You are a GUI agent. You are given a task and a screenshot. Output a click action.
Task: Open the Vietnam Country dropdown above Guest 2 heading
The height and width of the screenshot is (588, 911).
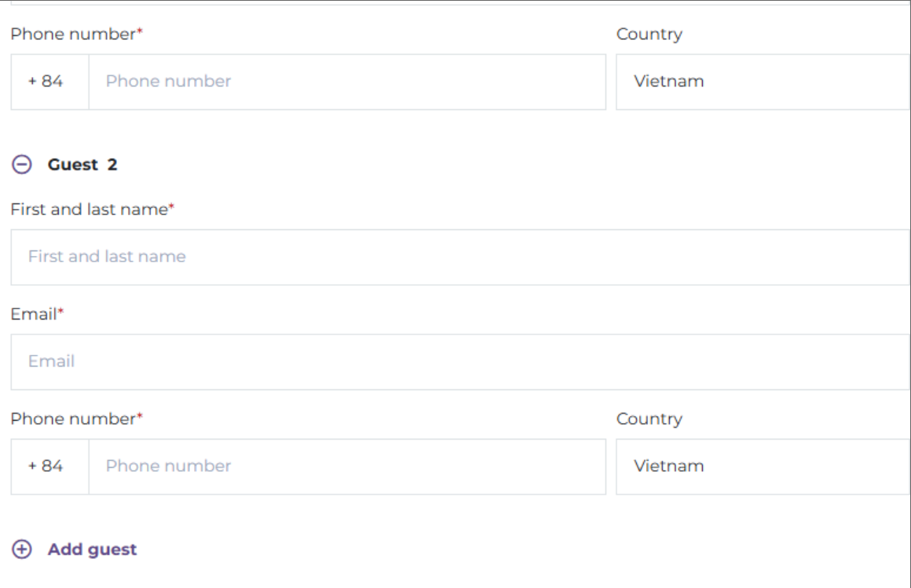click(762, 82)
